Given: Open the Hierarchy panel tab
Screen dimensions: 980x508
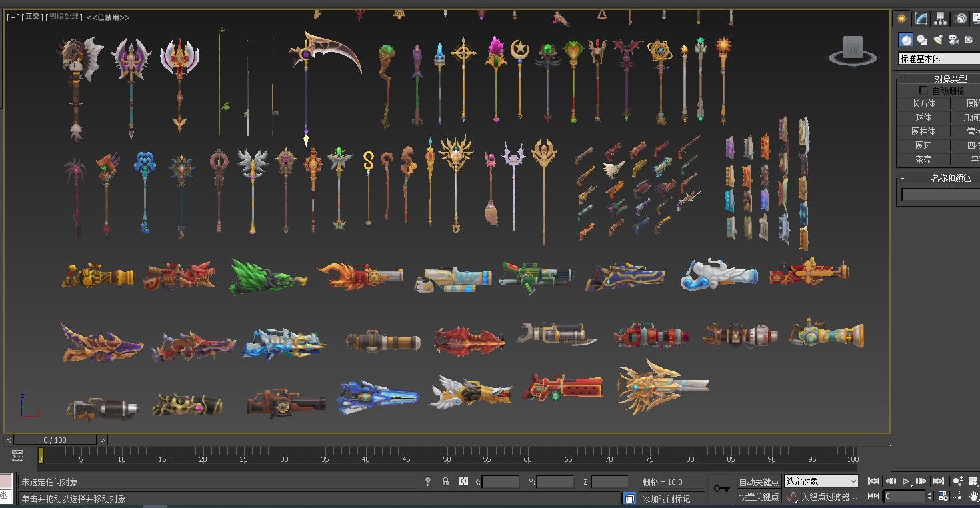Looking at the screenshot, I should click(x=940, y=19).
